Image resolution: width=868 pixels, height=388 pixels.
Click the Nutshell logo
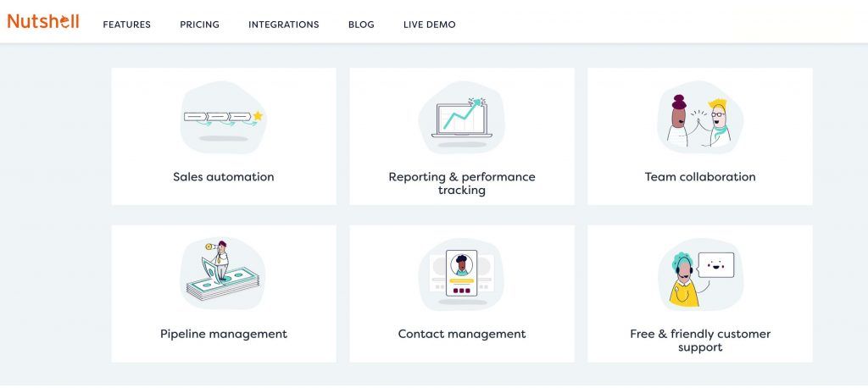(x=43, y=21)
